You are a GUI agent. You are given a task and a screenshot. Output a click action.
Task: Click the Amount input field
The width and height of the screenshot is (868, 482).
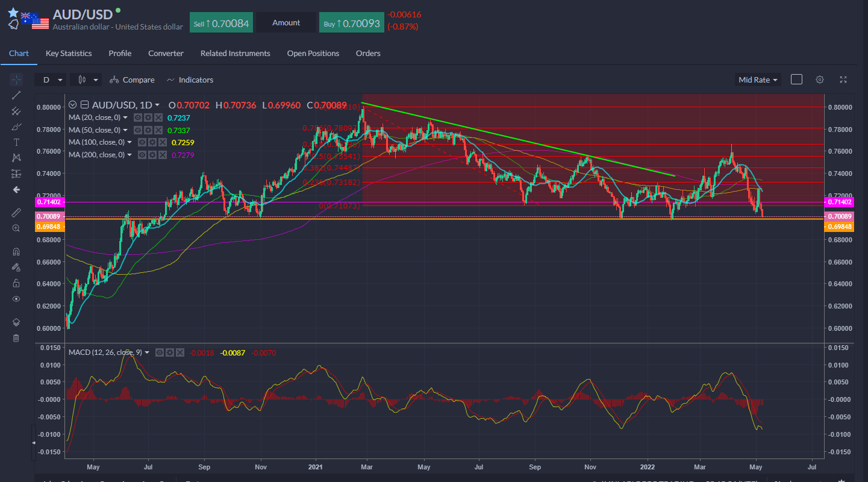point(286,23)
